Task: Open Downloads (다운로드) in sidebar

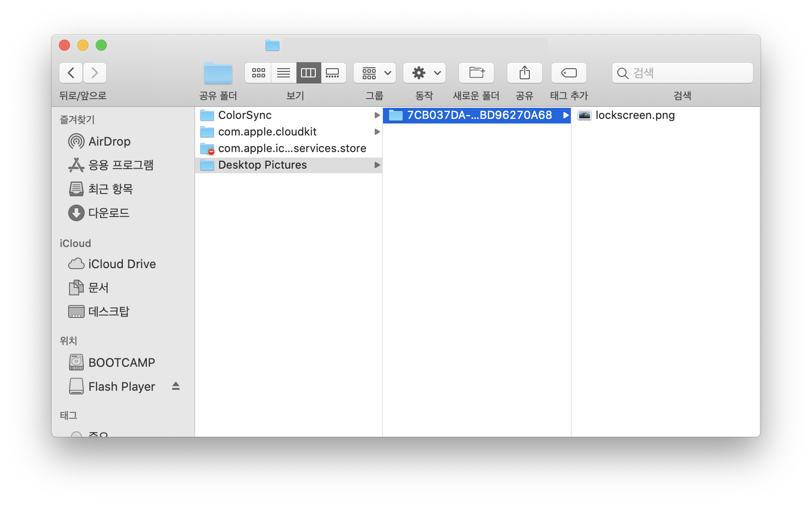Action: click(99, 213)
